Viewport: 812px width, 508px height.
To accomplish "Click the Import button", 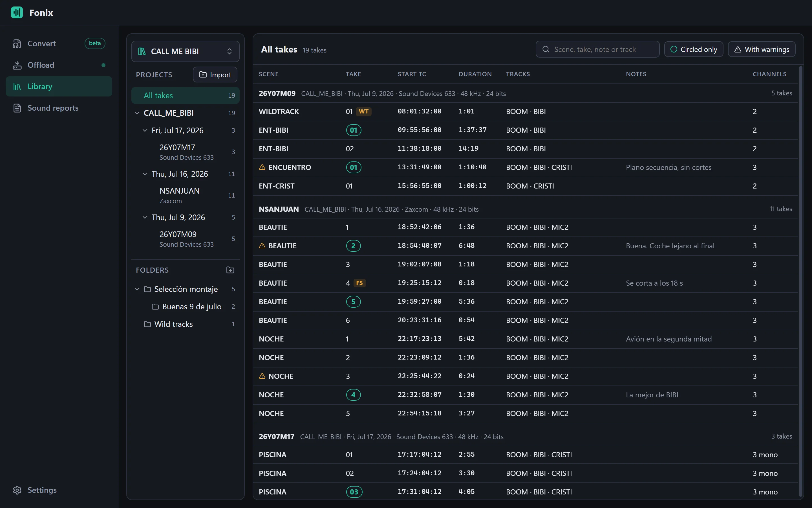I will 215,75.
